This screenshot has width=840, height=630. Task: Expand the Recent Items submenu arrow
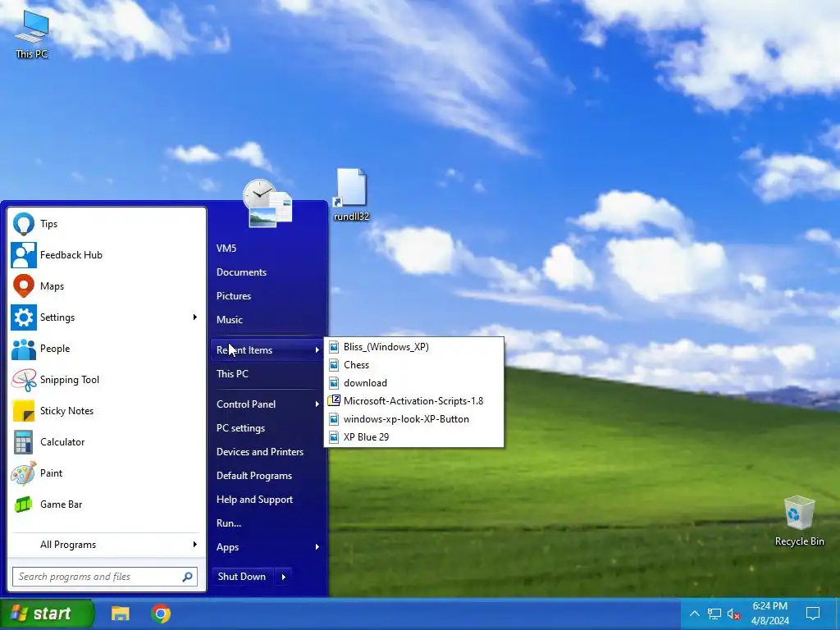(x=317, y=349)
